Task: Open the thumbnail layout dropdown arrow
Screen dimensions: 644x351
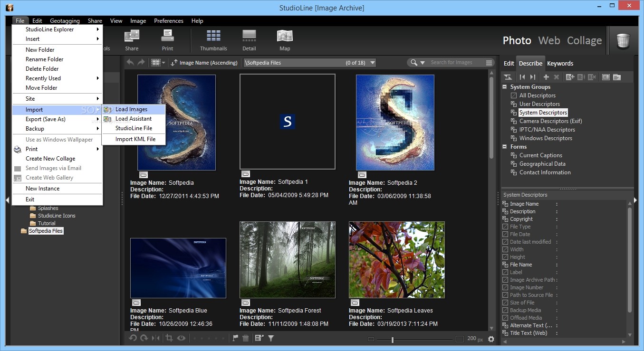Action: click(163, 63)
